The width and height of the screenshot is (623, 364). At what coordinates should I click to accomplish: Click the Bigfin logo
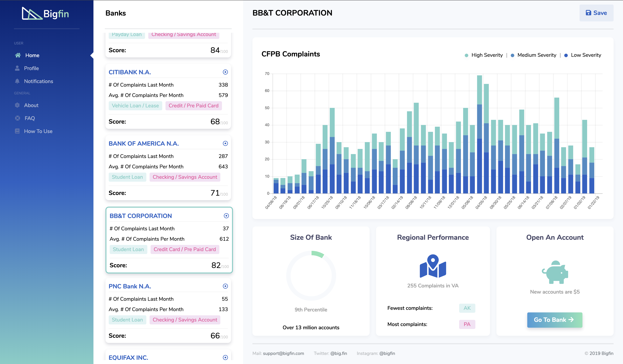click(x=45, y=14)
